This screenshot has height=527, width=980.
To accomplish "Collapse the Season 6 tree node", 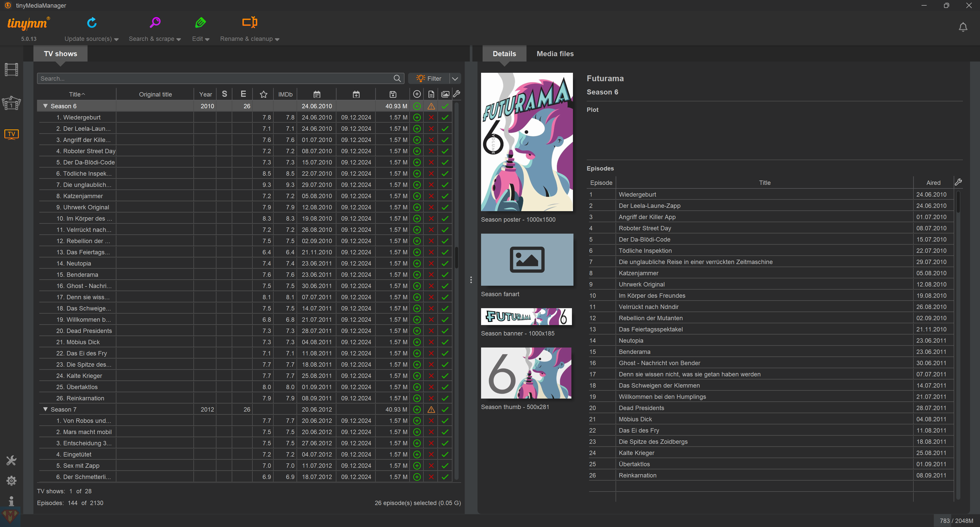I will (x=45, y=106).
